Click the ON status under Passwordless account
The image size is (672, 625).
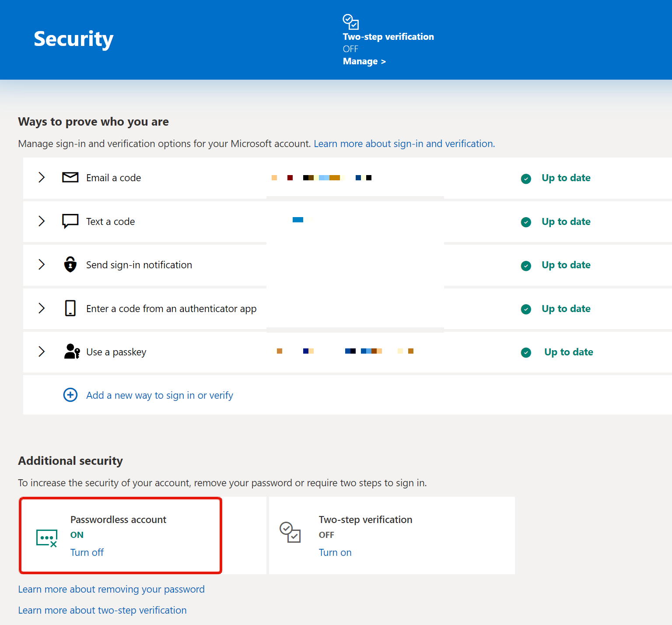77,535
